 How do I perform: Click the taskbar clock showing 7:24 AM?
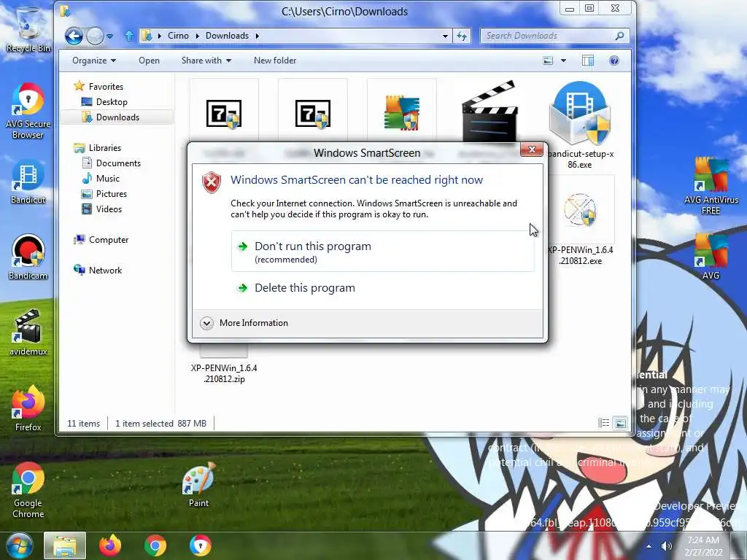tap(703, 545)
